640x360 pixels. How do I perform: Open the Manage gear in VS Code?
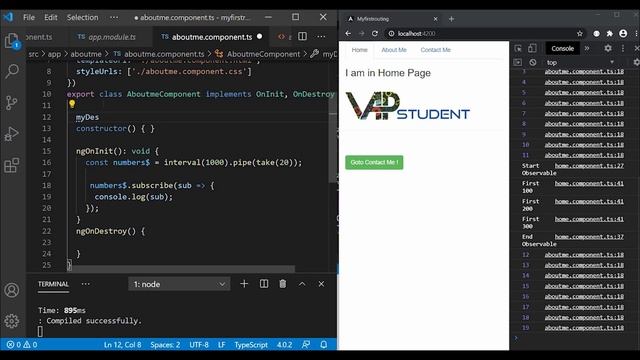coord(11,321)
